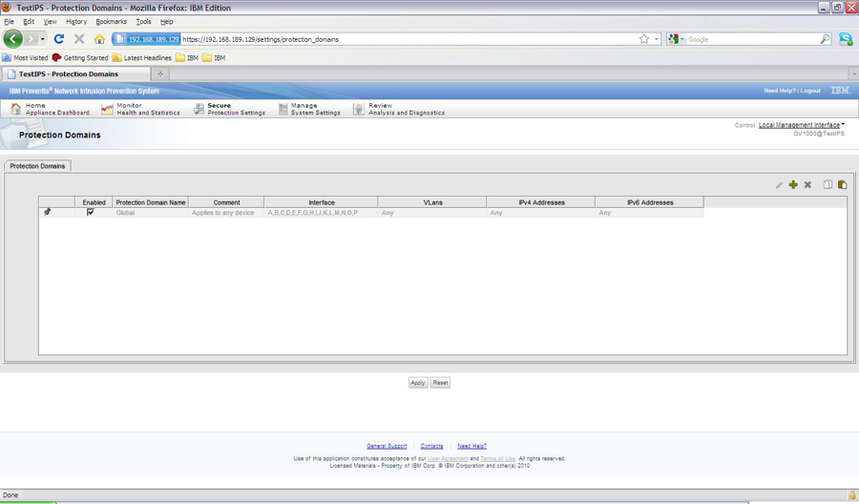Select the Protection Domains panel tab
The height and width of the screenshot is (504, 859).
[x=37, y=166]
